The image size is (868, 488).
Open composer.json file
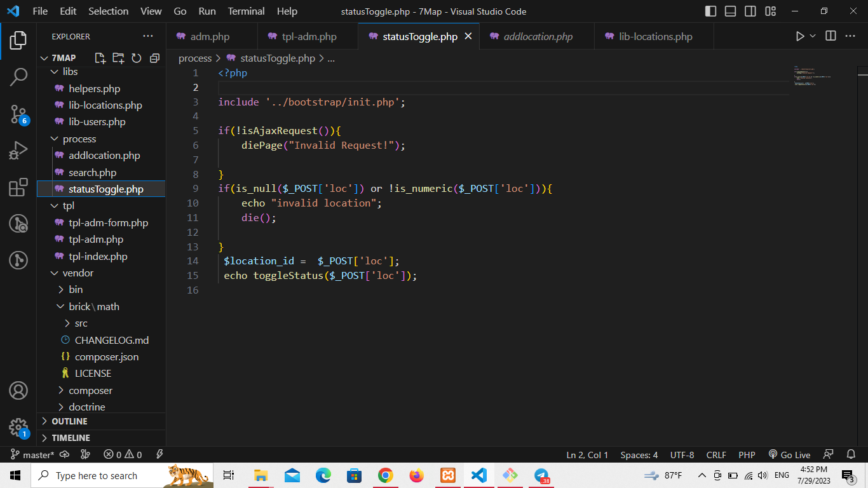(x=101, y=356)
